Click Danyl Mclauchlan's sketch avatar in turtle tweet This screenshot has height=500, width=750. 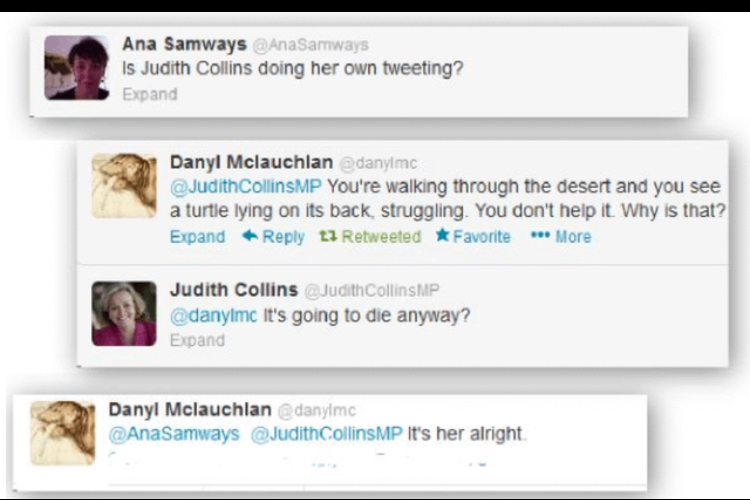pos(124,186)
